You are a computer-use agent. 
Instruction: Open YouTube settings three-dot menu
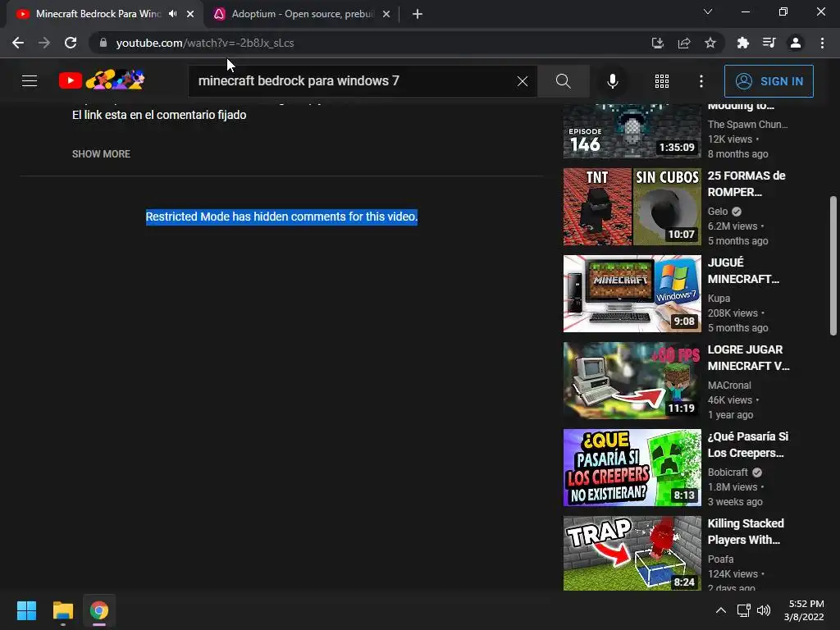pyautogui.click(x=701, y=81)
